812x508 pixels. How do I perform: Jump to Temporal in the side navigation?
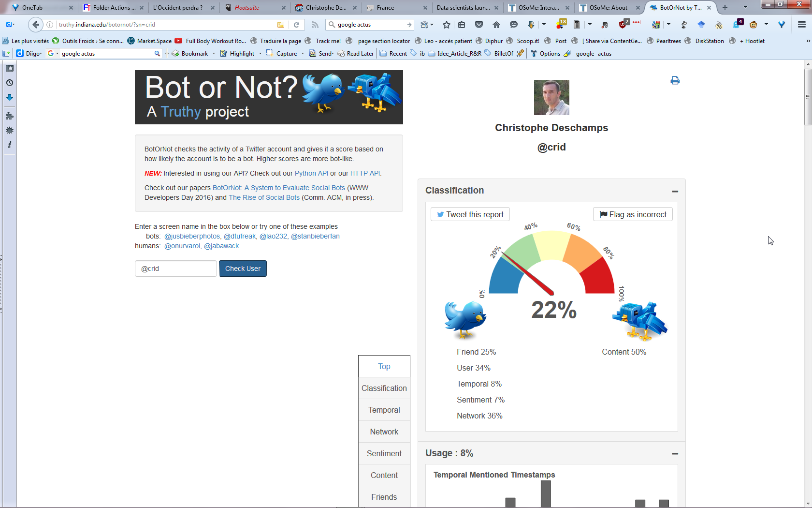[x=384, y=410]
